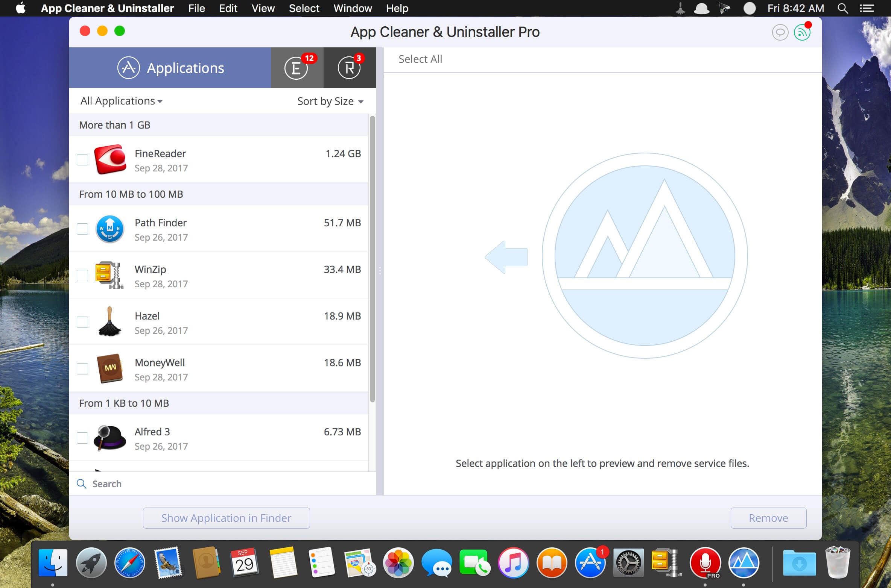891x588 pixels.
Task: Click the search magnifier icon in the sidebar
Action: pyautogui.click(x=81, y=483)
